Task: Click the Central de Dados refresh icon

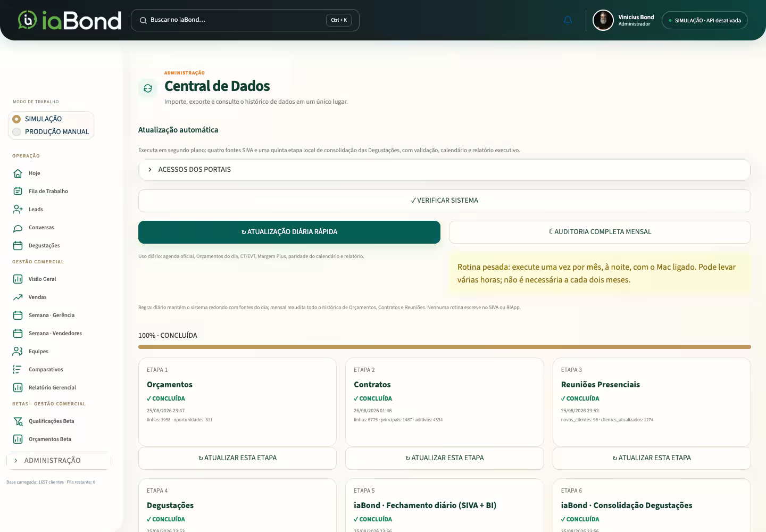Action: (x=148, y=88)
